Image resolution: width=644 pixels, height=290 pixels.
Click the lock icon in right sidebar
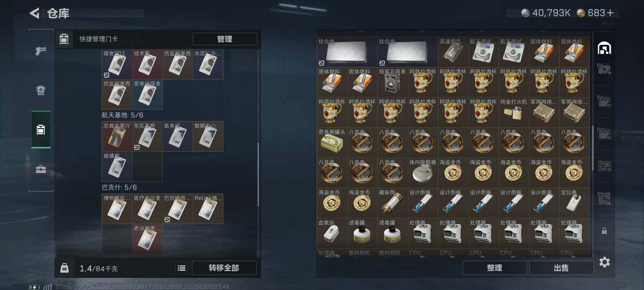click(604, 231)
